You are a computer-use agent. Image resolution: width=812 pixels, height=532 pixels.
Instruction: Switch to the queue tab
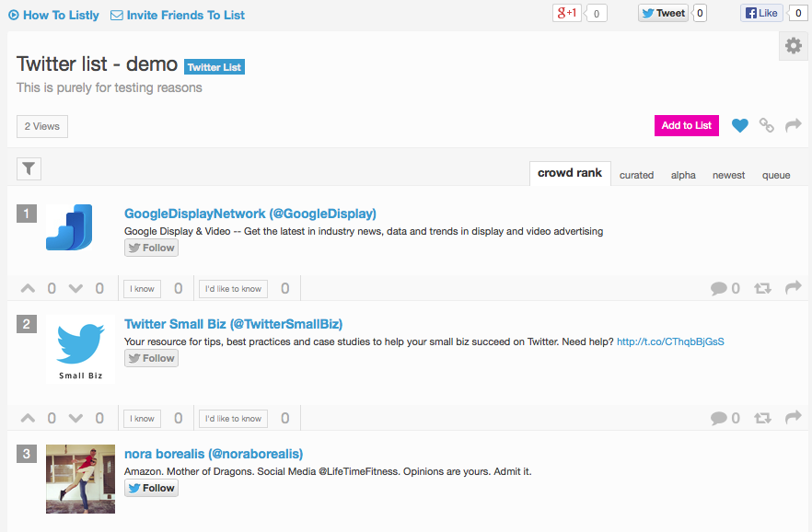pyautogui.click(x=776, y=175)
